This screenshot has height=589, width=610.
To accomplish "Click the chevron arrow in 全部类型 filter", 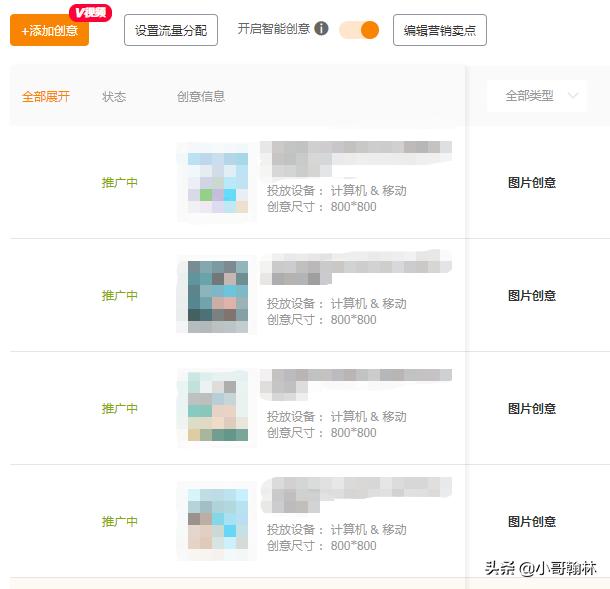I will pyautogui.click(x=573, y=96).
